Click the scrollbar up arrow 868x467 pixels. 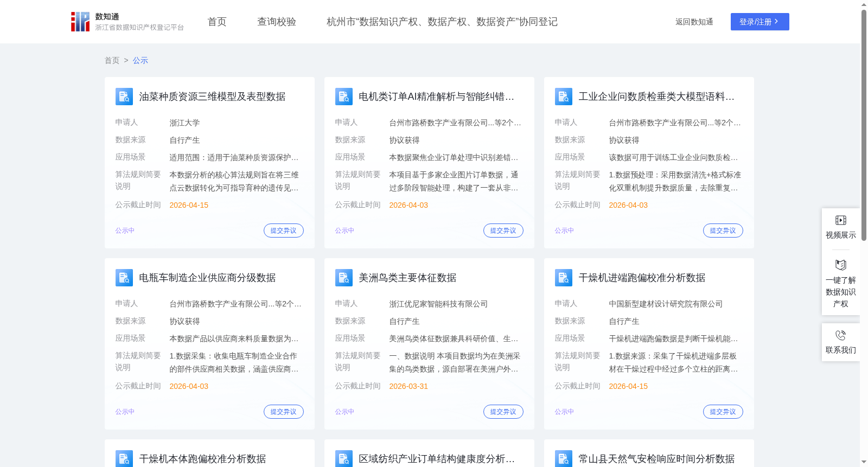click(x=864, y=4)
